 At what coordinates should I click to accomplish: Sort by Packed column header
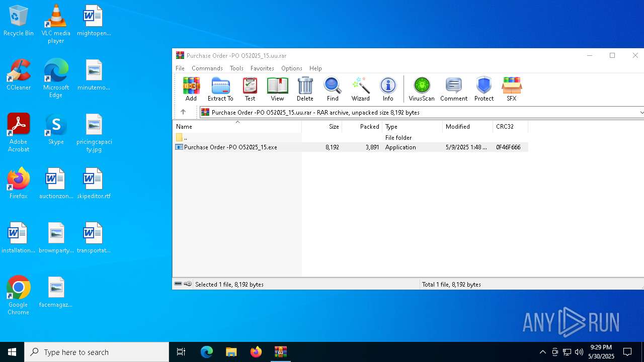point(362,127)
